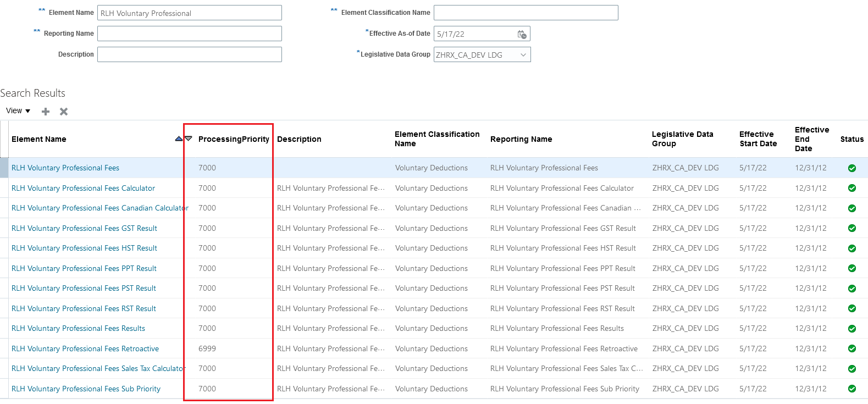Click Voluntary Deductions in the Retroactive row
The height and width of the screenshot is (404, 868).
[432, 348]
